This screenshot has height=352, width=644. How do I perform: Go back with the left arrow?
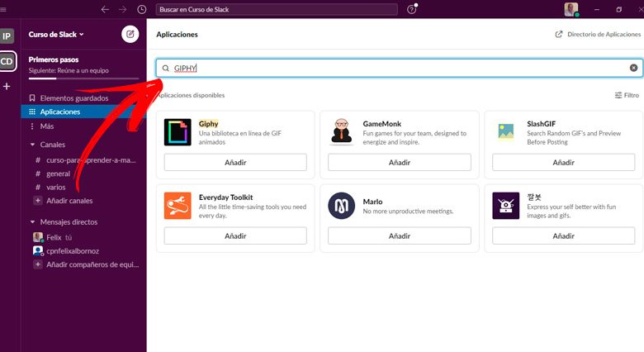[105, 9]
